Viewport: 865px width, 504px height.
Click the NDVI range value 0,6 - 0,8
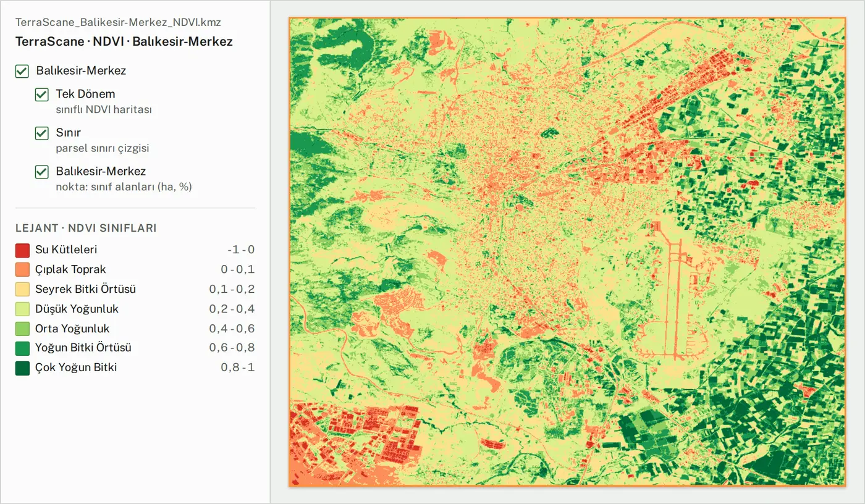click(232, 348)
